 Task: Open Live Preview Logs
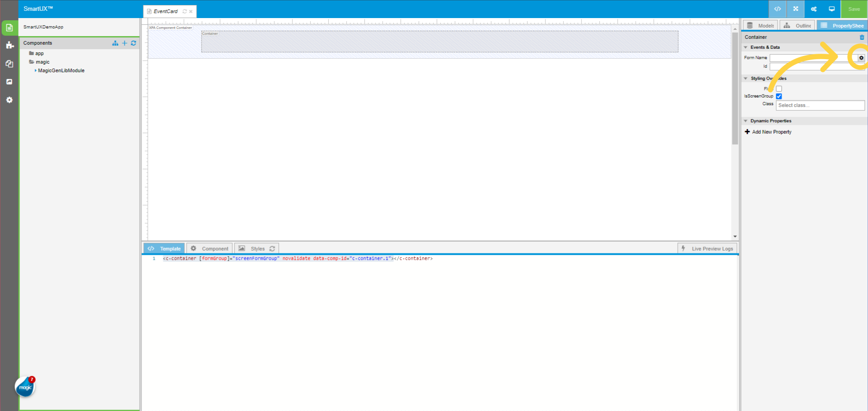[x=708, y=248]
